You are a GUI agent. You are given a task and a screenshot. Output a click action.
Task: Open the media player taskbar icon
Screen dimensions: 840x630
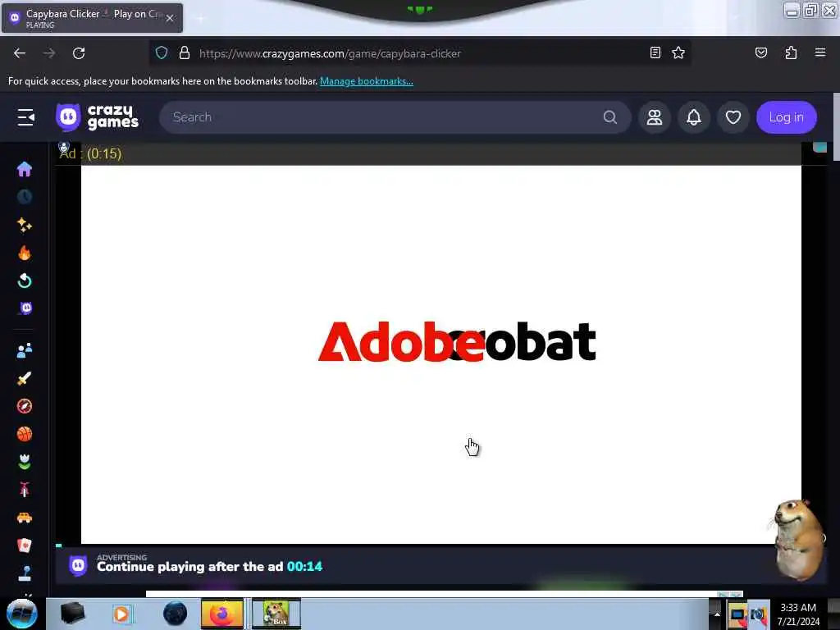(121, 614)
